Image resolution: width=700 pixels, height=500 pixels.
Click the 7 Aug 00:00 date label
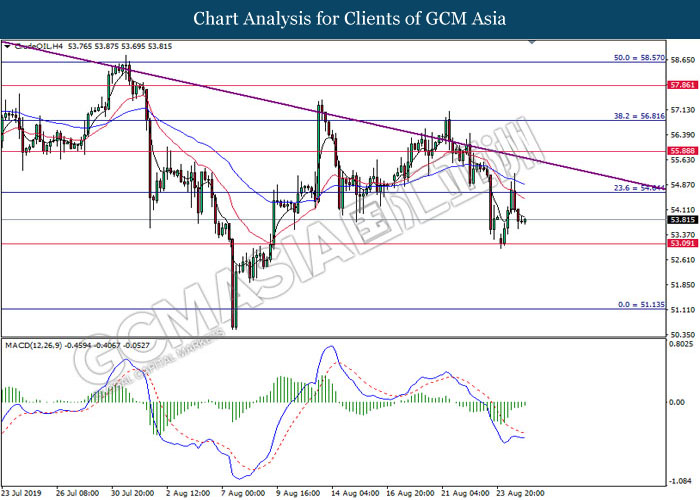(x=241, y=492)
